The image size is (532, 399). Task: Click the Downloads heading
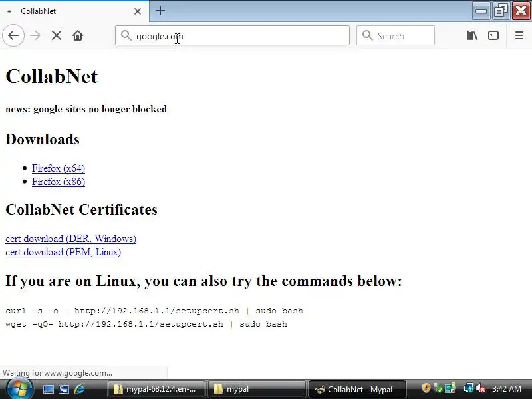[43, 140]
